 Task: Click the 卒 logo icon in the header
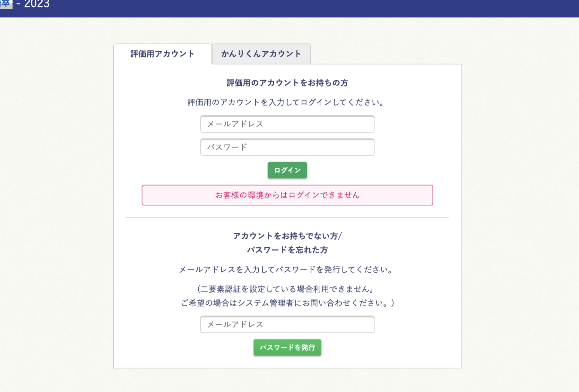click(6, 4)
